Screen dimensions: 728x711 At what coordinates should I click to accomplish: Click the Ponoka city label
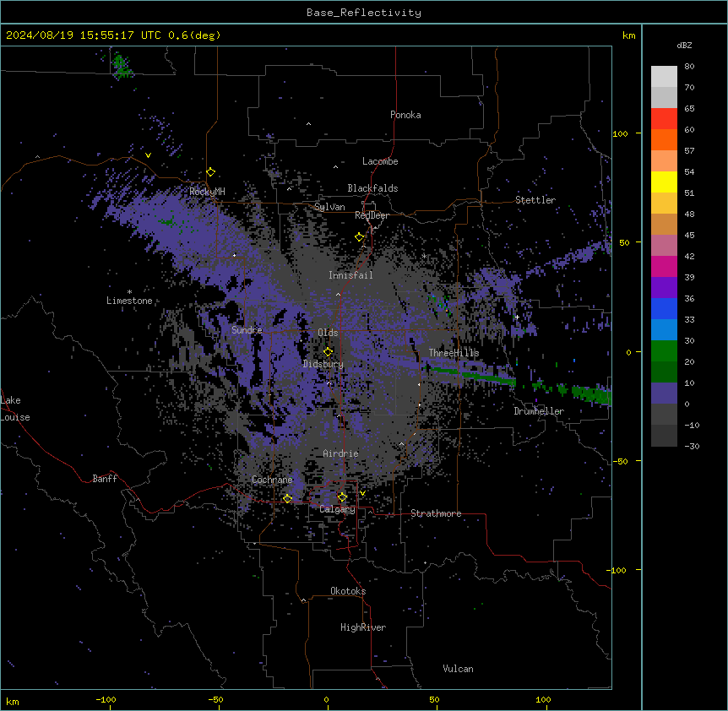405,115
